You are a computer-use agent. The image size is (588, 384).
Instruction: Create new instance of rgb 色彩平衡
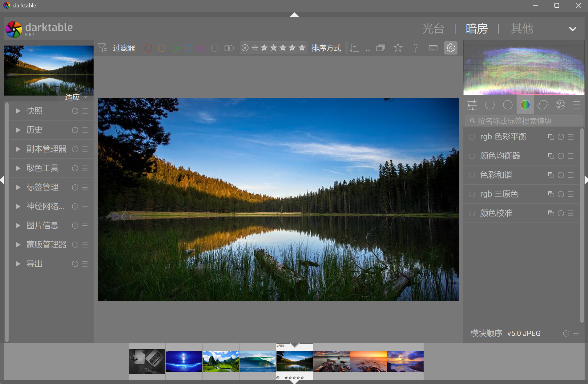(551, 137)
